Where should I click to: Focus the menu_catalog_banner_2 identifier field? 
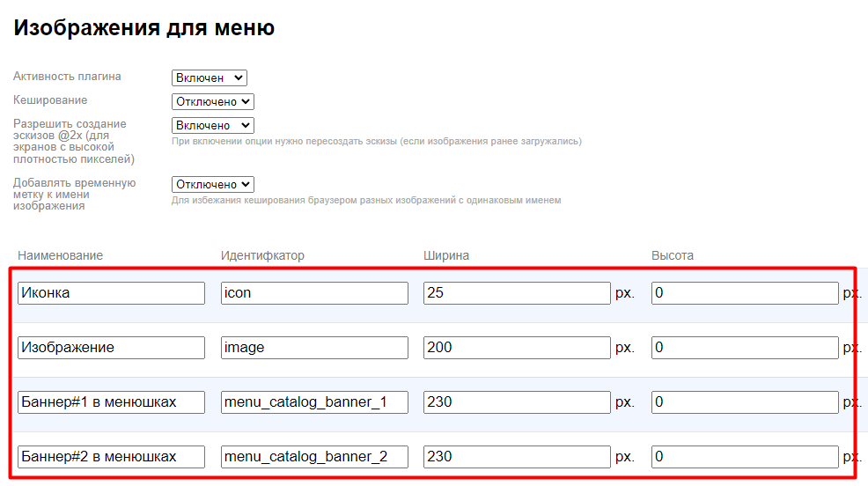click(314, 457)
